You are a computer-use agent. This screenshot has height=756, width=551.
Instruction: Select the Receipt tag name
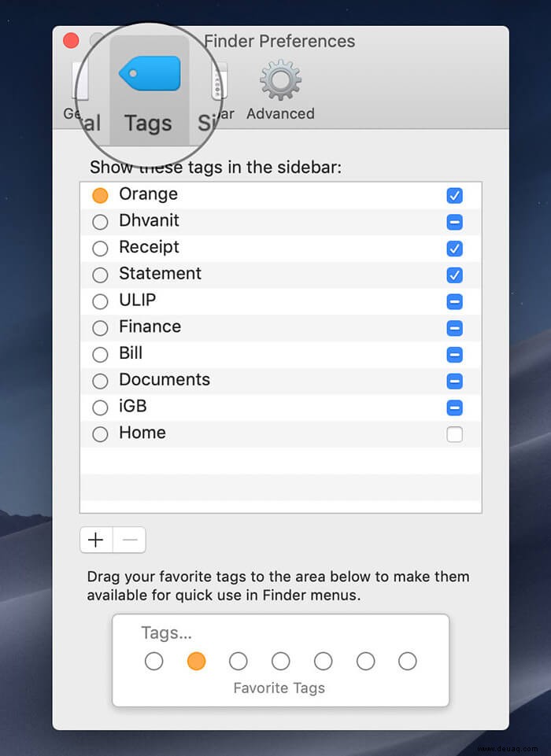[149, 247]
